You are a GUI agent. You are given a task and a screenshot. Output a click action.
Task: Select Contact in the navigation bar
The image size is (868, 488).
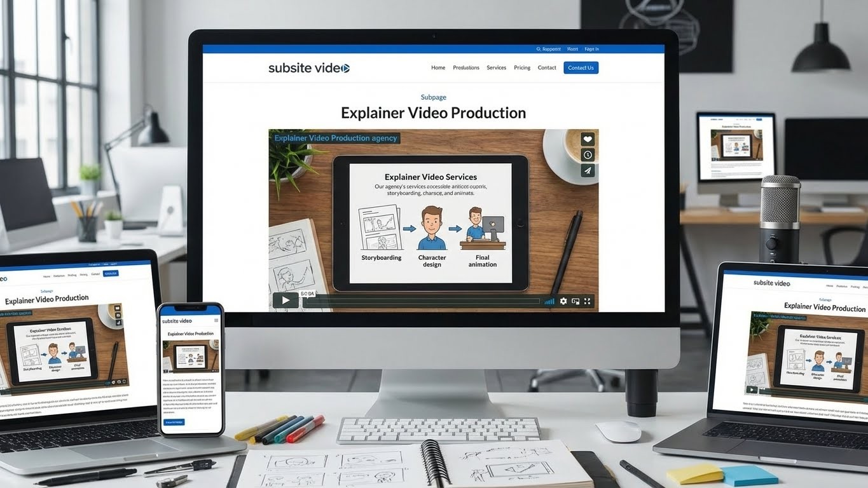547,68
